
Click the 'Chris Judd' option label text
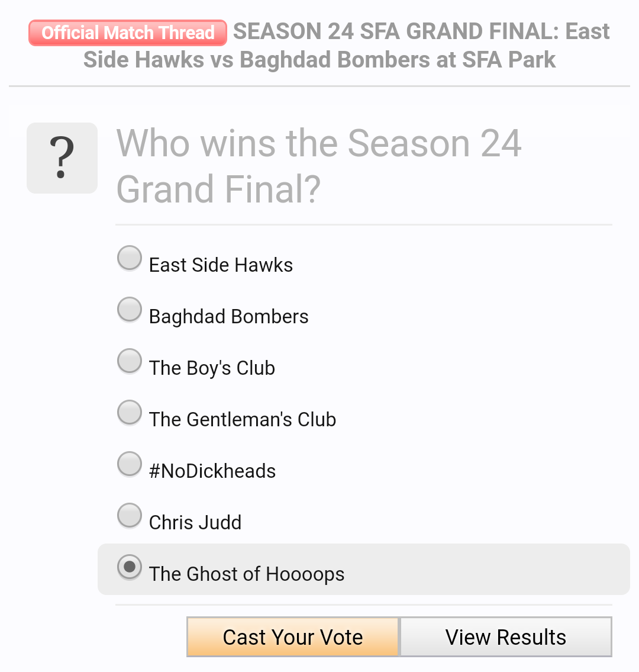[195, 523]
